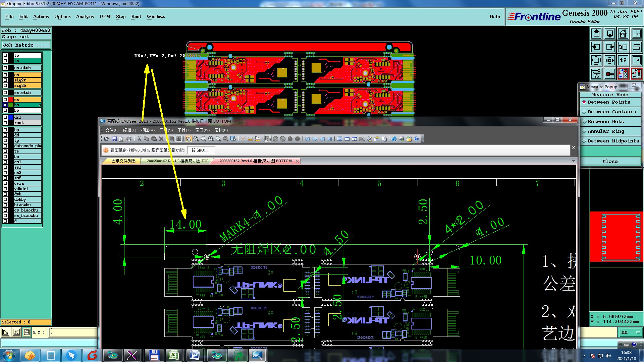Click the Home view icon

(x=623, y=34)
